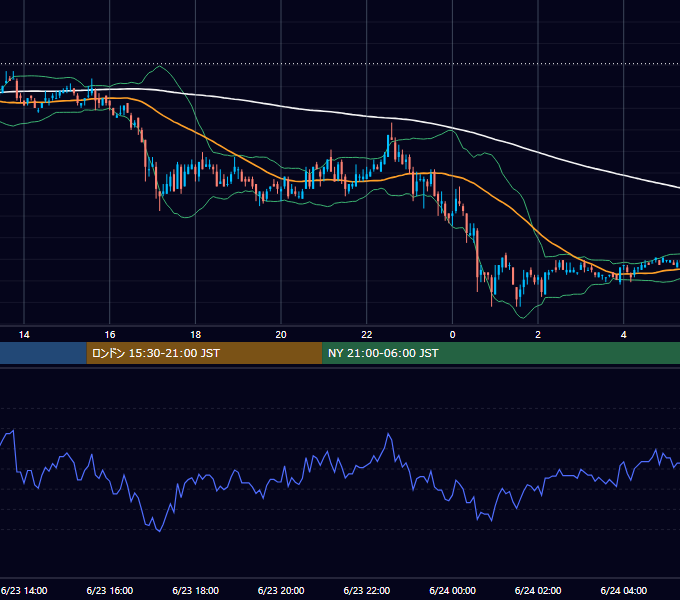
Task: Click the 6/24 00:00 date label
Action: 452,590
